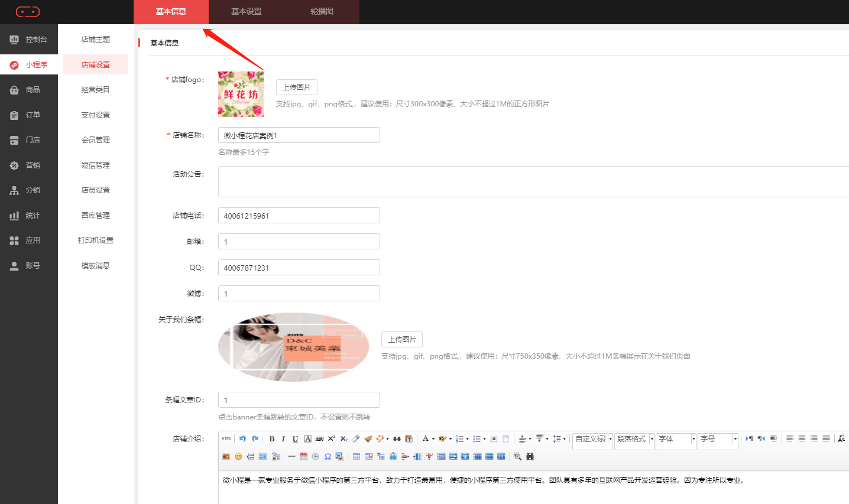Switch to 基本信息 top tab
Viewport: 849px width, 504px height.
pos(171,12)
